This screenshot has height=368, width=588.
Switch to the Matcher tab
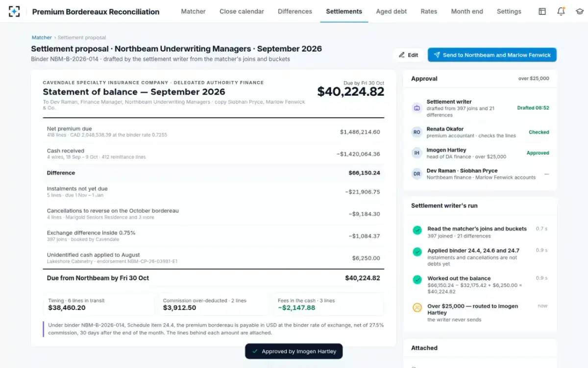pyautogui.click(x=193, y=11)
